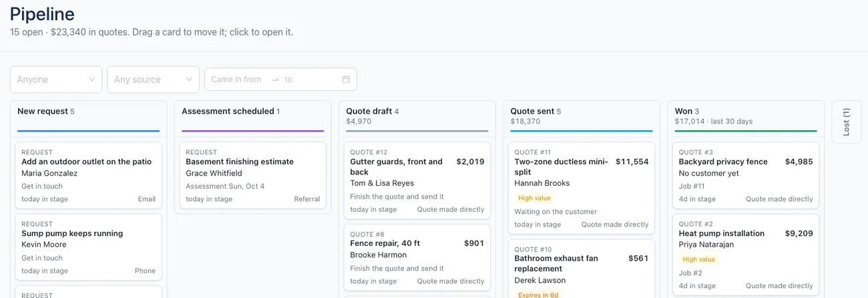The image size is (868, 298).
Task: Click Waiting on the customer text
Action: click(x=556, y=212)
